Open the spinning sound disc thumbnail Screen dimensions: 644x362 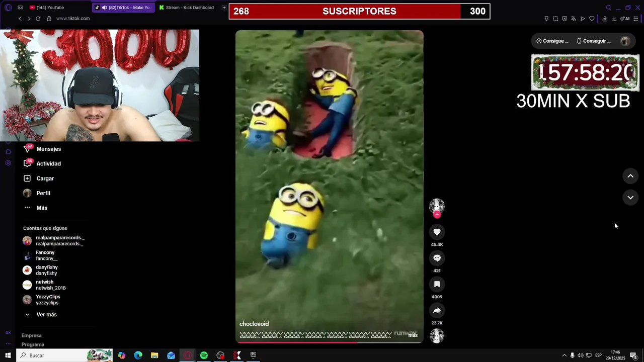437,335
